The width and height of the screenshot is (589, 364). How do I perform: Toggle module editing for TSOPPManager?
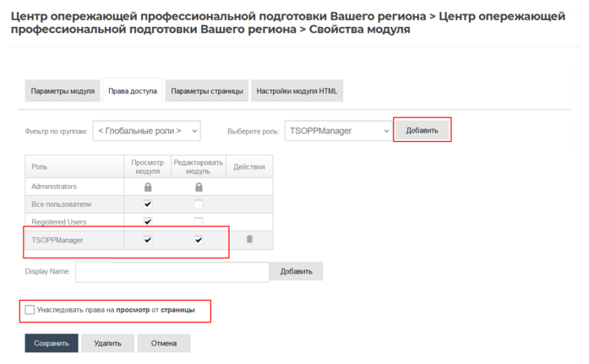click(x=199, y=240)
